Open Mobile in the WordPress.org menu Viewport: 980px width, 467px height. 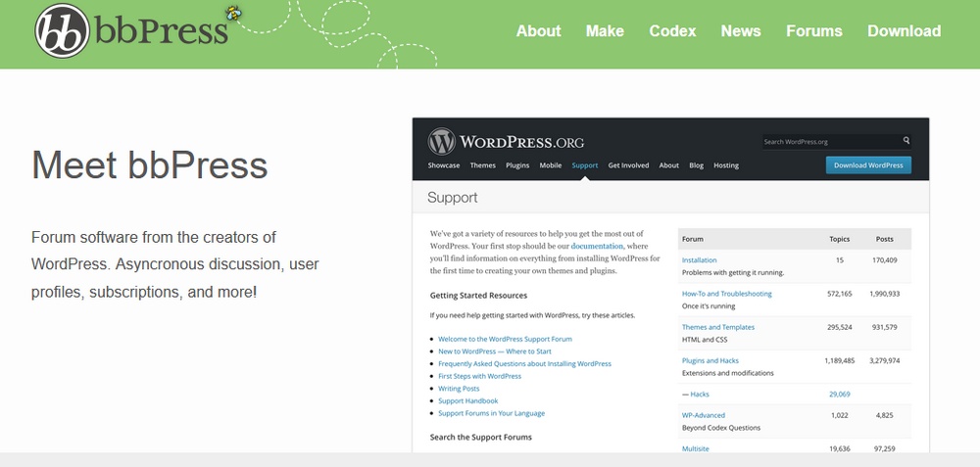click(x=551, y=165)
